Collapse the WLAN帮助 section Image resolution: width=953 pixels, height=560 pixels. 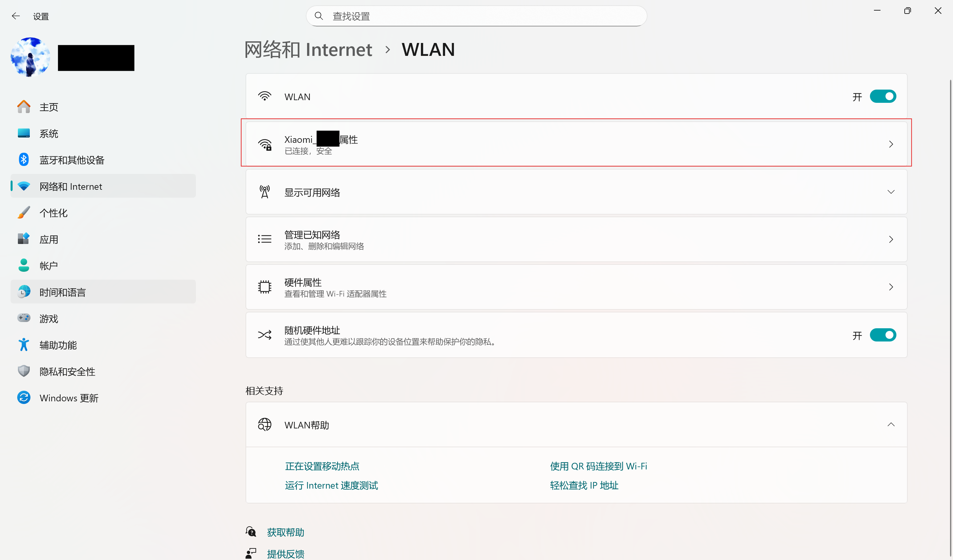(890, 424)
